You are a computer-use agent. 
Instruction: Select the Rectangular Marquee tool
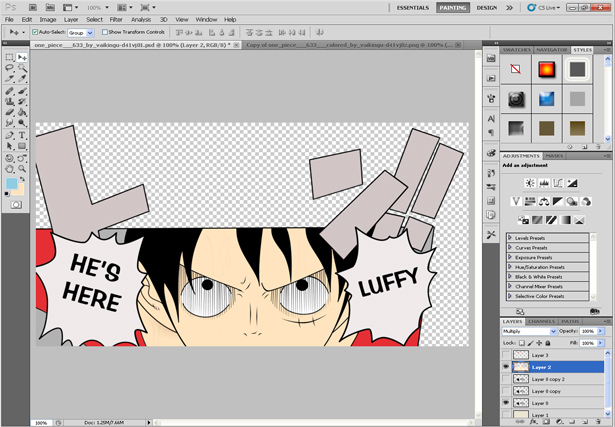(10, 57)
